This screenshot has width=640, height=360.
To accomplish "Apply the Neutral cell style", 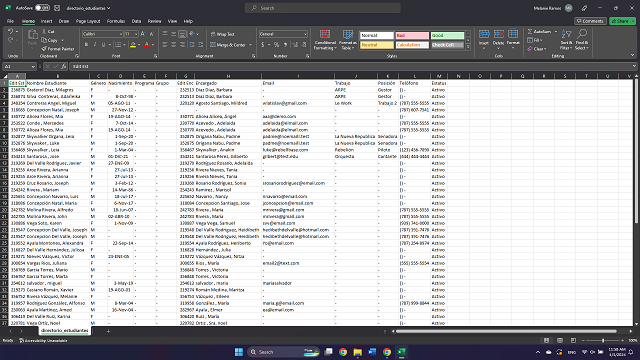I will tap(376, 45).
